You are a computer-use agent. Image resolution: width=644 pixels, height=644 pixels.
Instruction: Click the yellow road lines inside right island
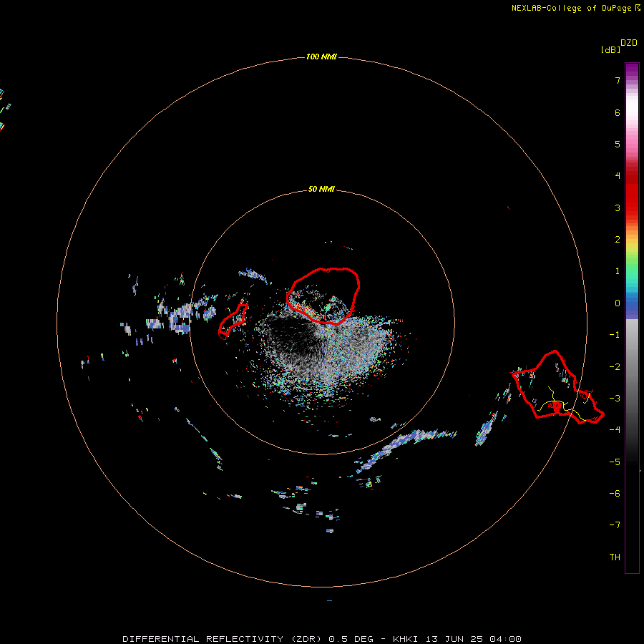(565, 404)
